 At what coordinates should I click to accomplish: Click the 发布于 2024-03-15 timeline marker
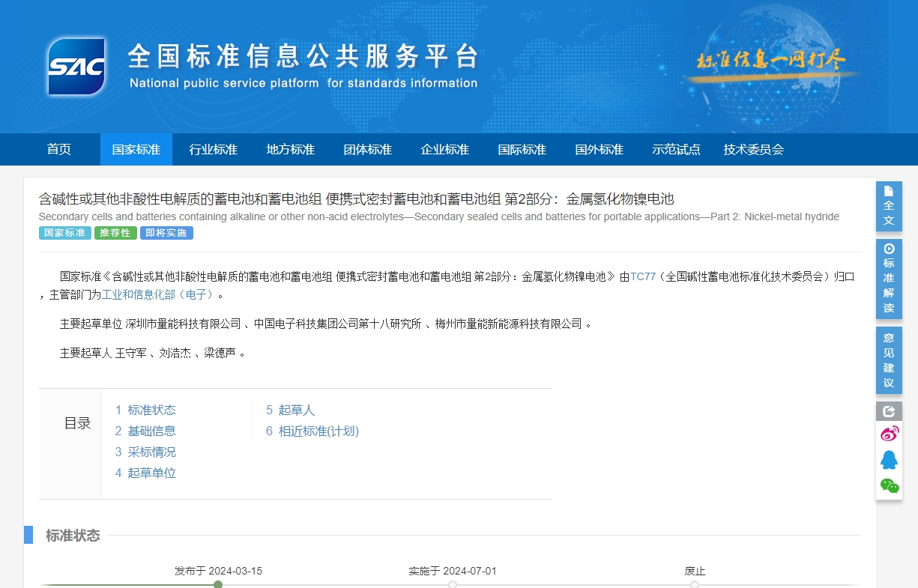(x=217, y=584)
